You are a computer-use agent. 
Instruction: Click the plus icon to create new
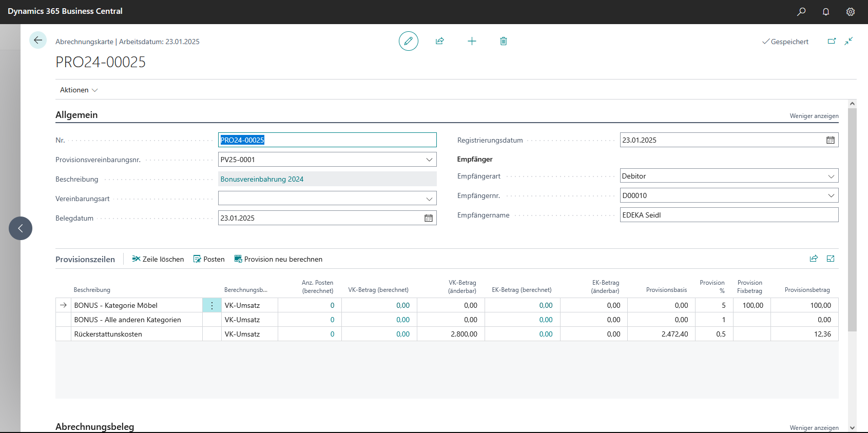[x=472, y=41]
